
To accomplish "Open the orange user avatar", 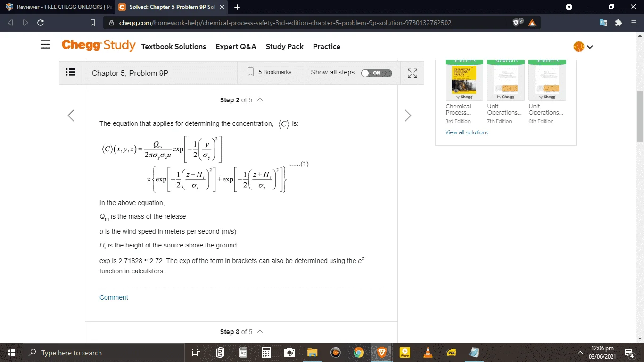I will (578, 47).
